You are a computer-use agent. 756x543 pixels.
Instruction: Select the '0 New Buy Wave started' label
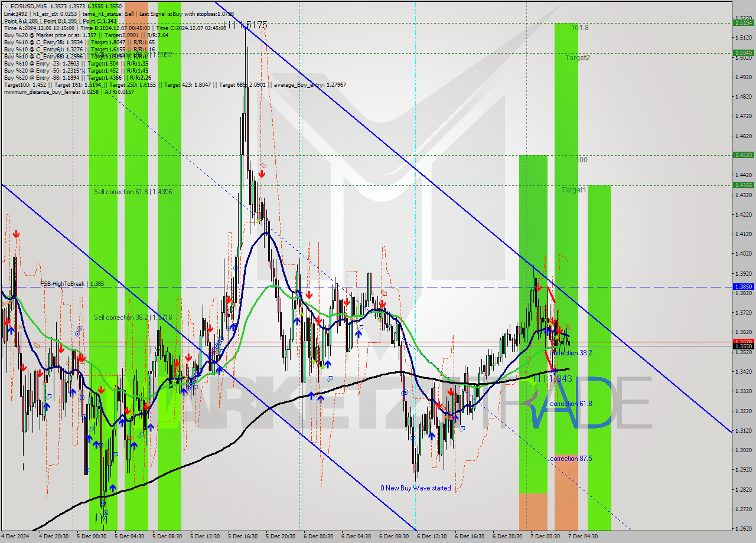pos(416,488)
